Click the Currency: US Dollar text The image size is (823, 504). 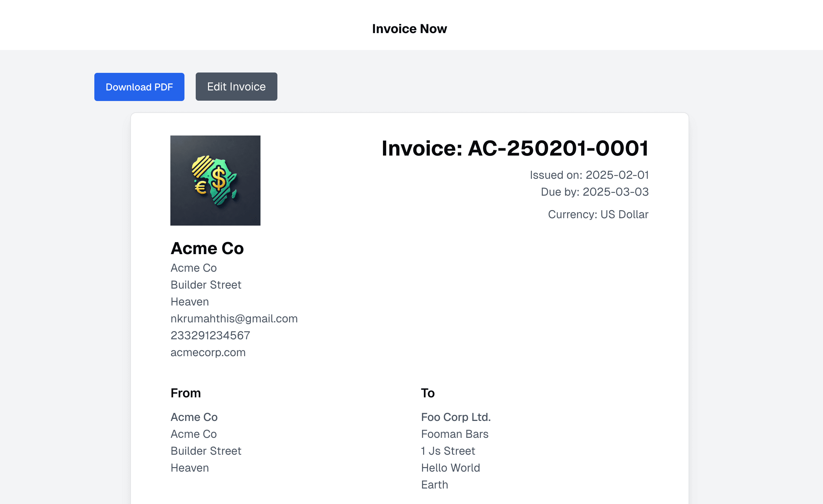(x=598, y=214)
